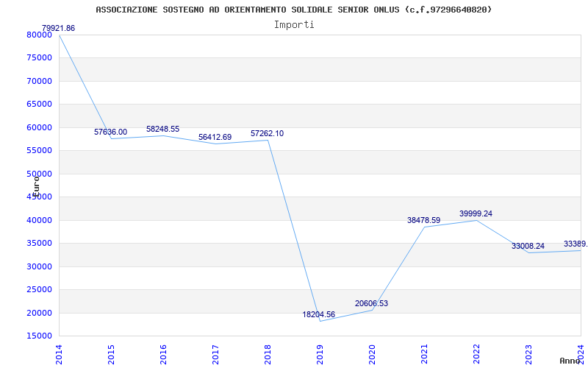Click the 2022 x-axis label
The width and height of the screenshot is (588, 368).
[476, 355]
